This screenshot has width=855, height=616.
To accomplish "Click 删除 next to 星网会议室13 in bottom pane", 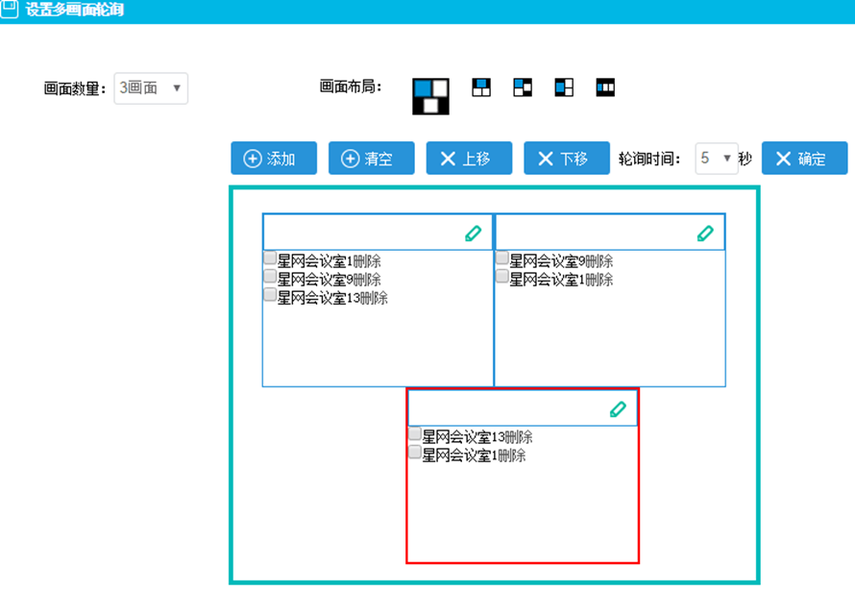I will [518, 437].
